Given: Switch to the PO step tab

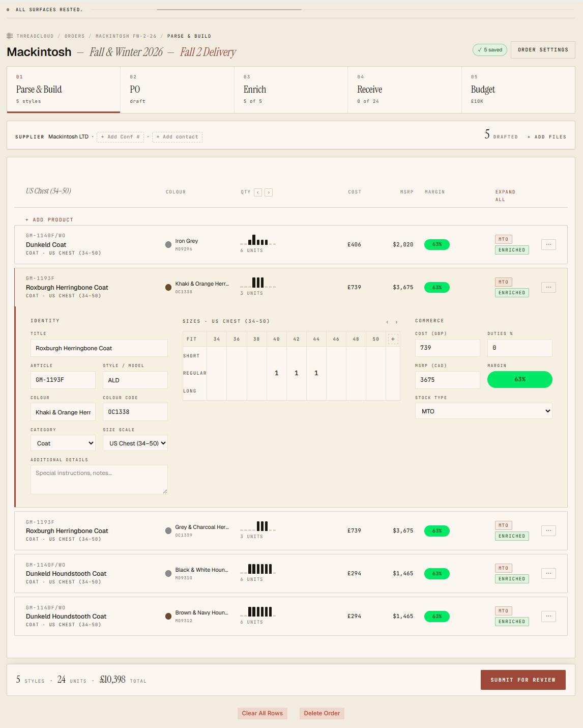Looking at the screenshot, I should (177, 90).
